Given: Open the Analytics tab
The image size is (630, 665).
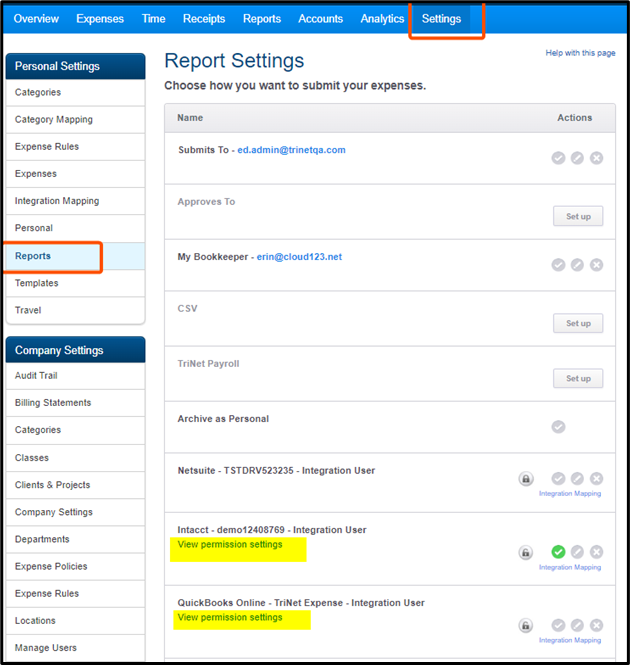Looking at the screenshot, I should pyautogui.click(x=382, y=19).
